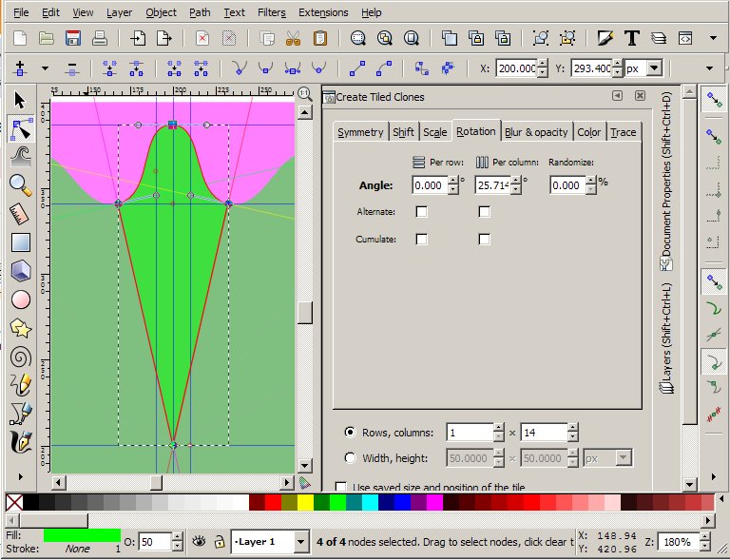The image size is (730, 560).
Task: Open the Layer 1 dropdown
Action: [x=300, y=542]
